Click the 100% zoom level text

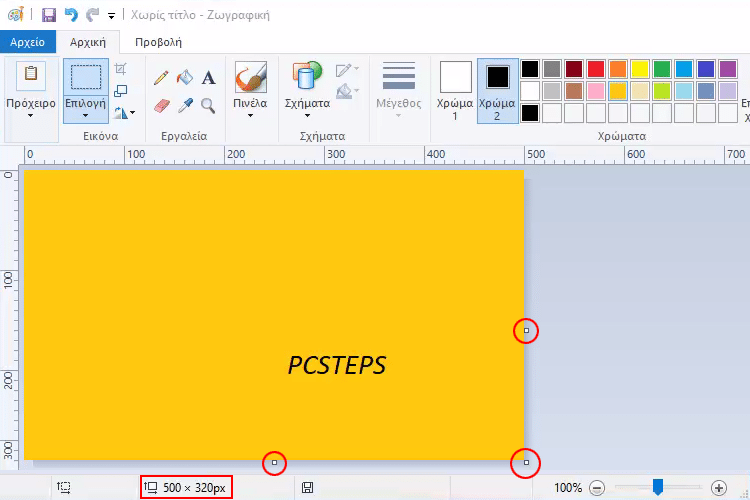pos(568,488)
